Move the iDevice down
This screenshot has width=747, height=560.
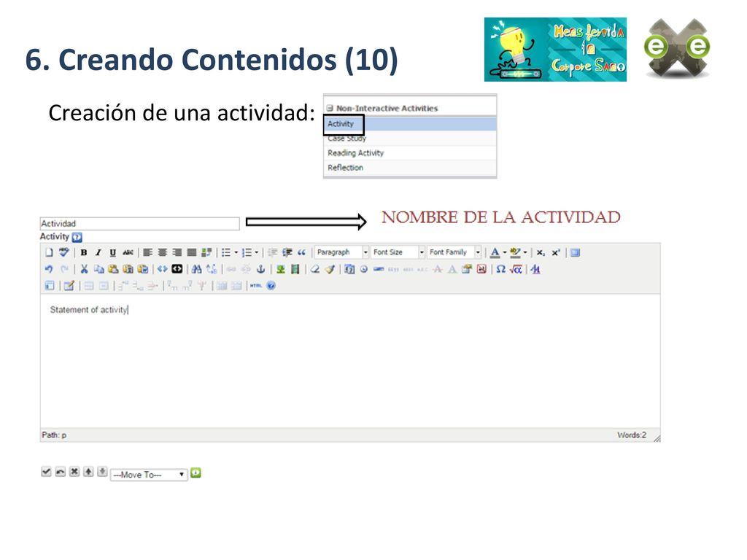coord(102,472)
